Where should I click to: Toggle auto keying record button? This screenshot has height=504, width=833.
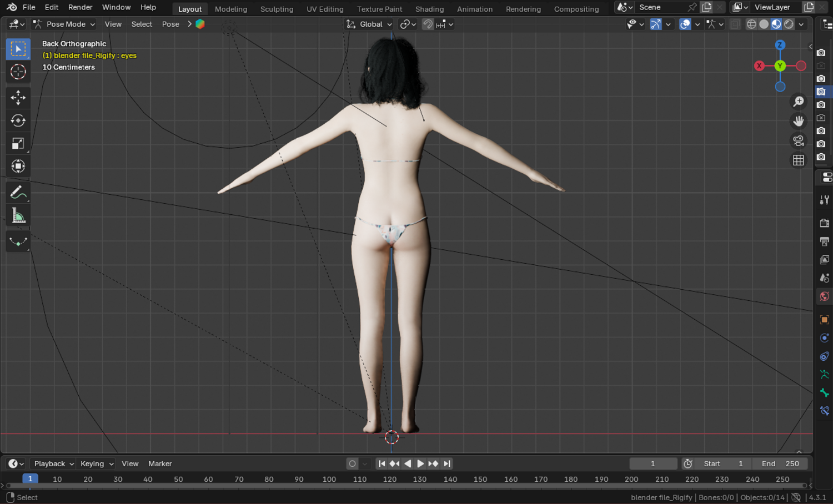[x=352, y=463]
